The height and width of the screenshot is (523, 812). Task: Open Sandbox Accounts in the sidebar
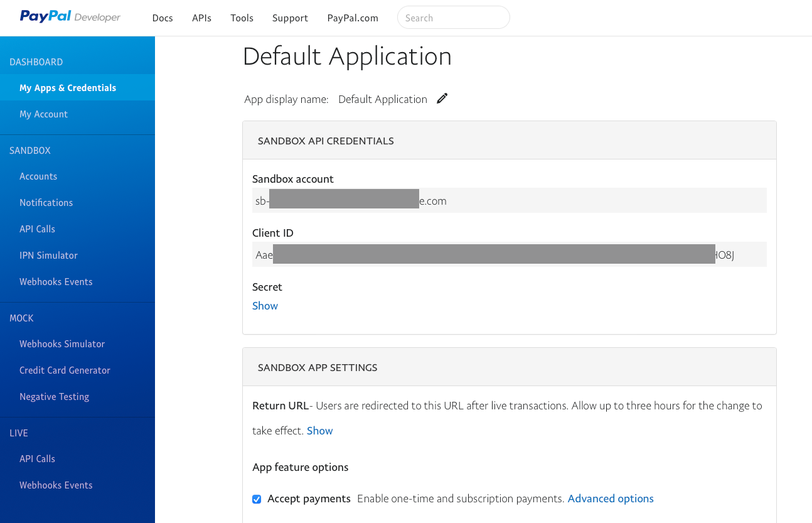tap(38, 176)
